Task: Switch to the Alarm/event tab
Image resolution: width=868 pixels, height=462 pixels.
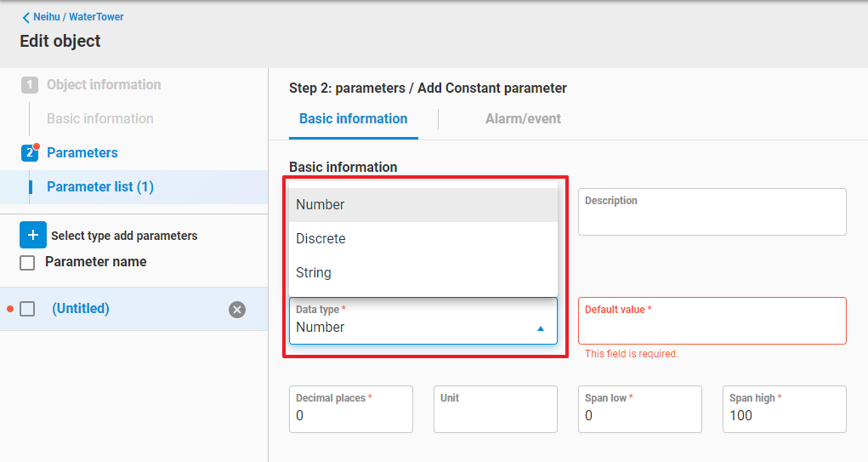Action: coord(523,119)
